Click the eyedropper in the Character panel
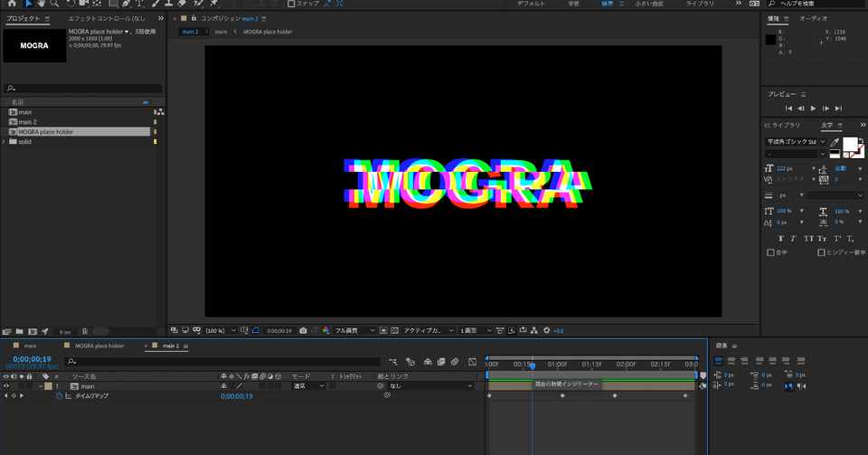This screenshot has width=868, height=455. click(x=835, y=142)
